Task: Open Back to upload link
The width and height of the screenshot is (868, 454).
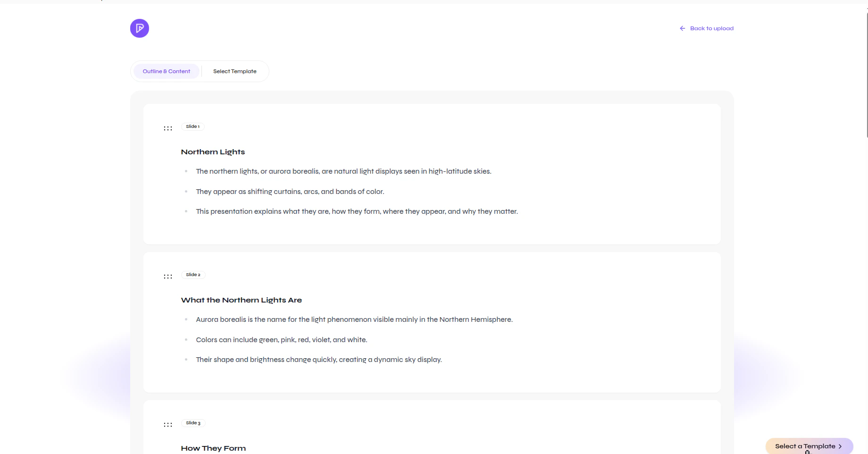Action: click(x=712, y=28)
